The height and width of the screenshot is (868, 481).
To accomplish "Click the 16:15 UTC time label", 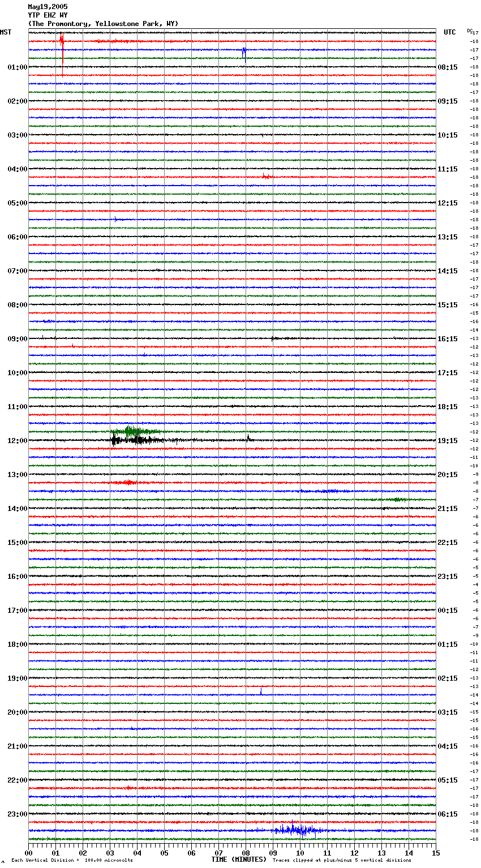I will point(448,339).
